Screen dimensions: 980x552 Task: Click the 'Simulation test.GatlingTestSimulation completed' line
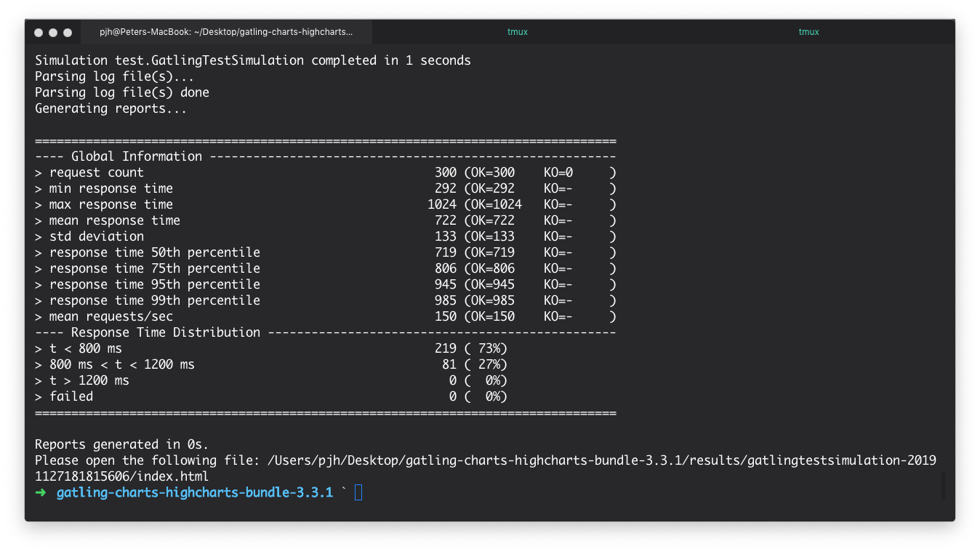(253, 60)
